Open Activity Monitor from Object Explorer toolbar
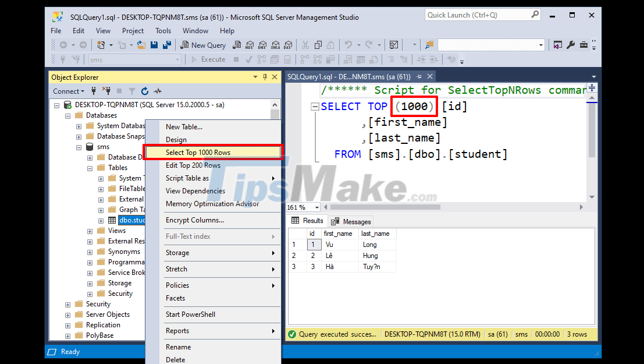The image size is (644, 364). click(156, 91)
